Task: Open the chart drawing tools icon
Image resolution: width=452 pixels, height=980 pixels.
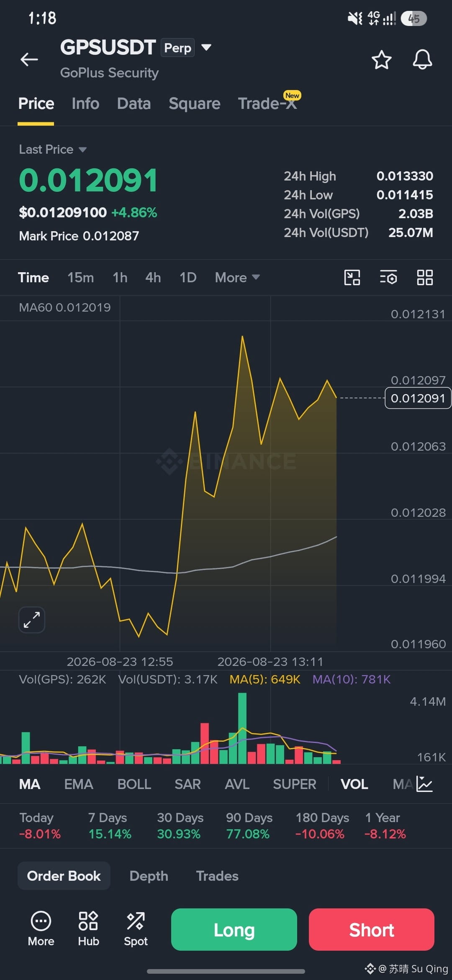Action: coord(352,277)
